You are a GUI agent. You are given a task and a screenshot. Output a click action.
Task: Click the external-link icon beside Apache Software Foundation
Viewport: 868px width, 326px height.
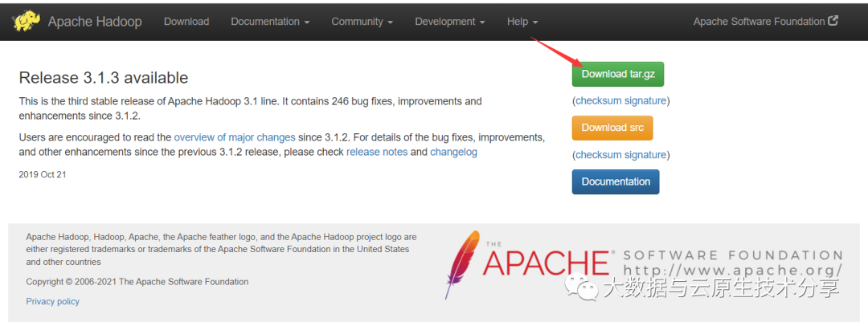[x=833, y=21]
